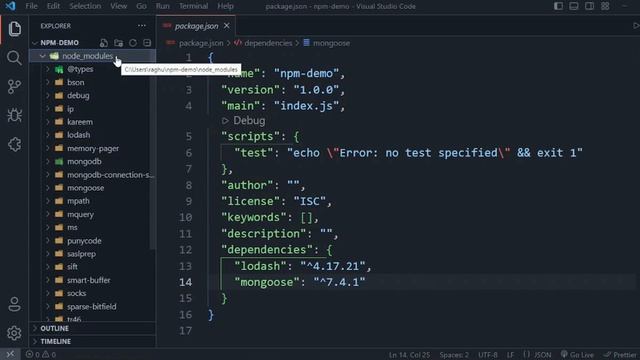The width and height of the screenshot is (640, 360).
Task: Click the remote window indicator in status bar
Action: [10, 354]
